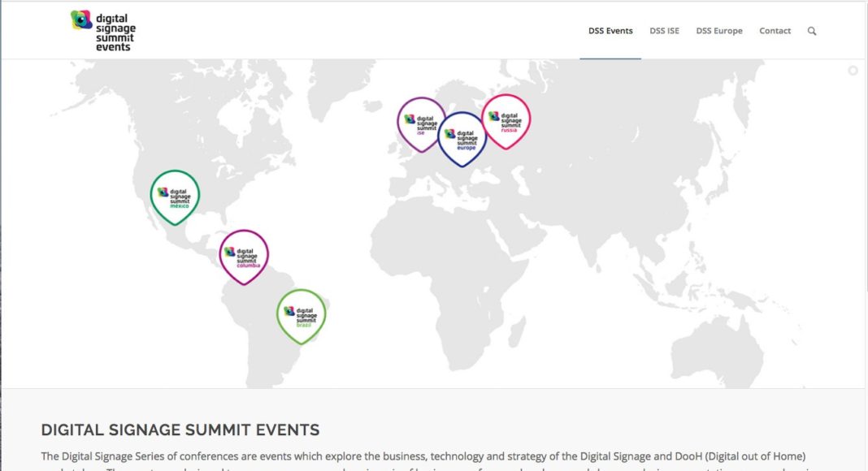This screenshot has height=471, width=868.
Task: Click the Digital Signage Summit ISE map pin
Action: click(421, 124)
